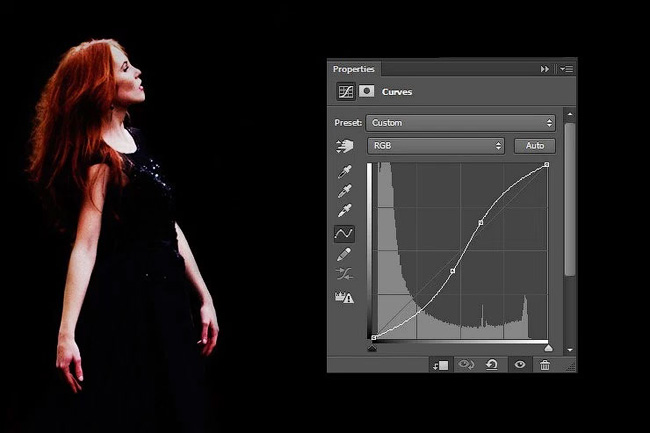Click the Auto button
The width and height of the screenshot is (650, 433).
[535, 146]
